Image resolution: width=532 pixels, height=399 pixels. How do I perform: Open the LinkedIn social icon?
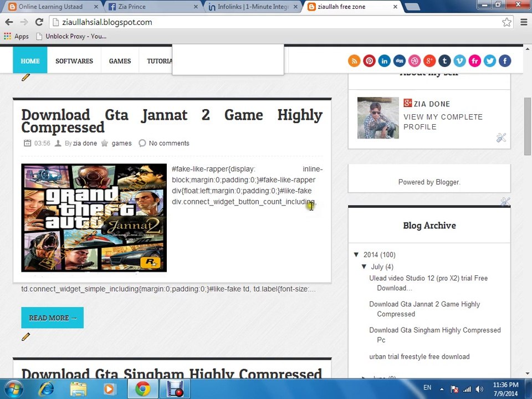(384, 61)
